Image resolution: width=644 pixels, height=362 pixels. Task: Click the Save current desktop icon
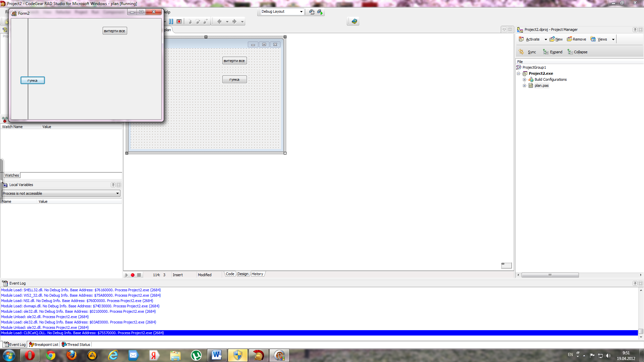(312, 12)
